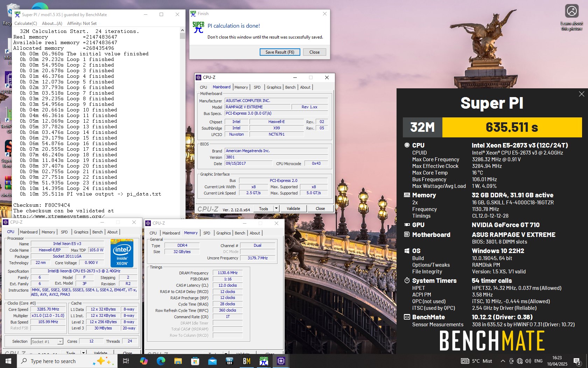Image resolution: width=588 pixels, height=368 pixels.
Task: Click Core Speed 3285.70 MHz value
Action: (x=48, y=309)
